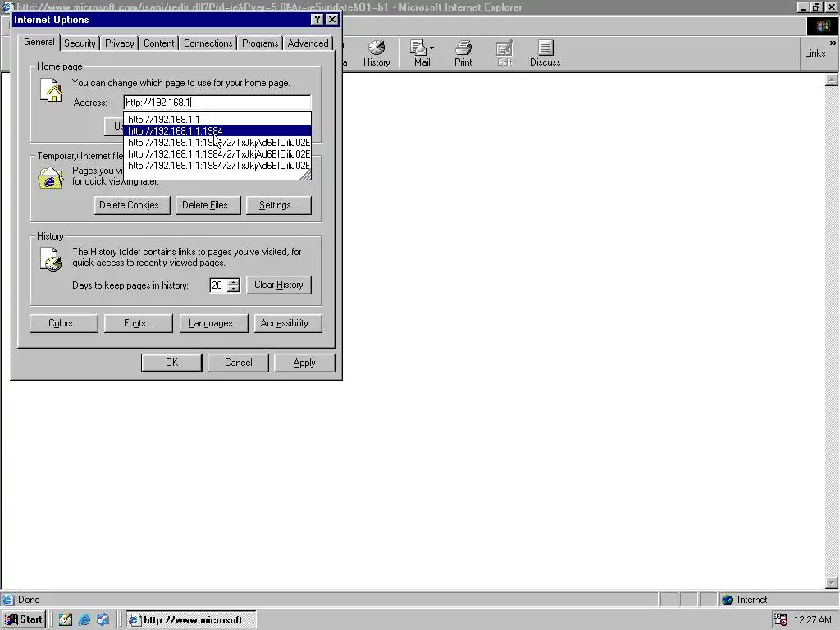Click the Cancel button
The image size is (840, 630).
point(239,363)
